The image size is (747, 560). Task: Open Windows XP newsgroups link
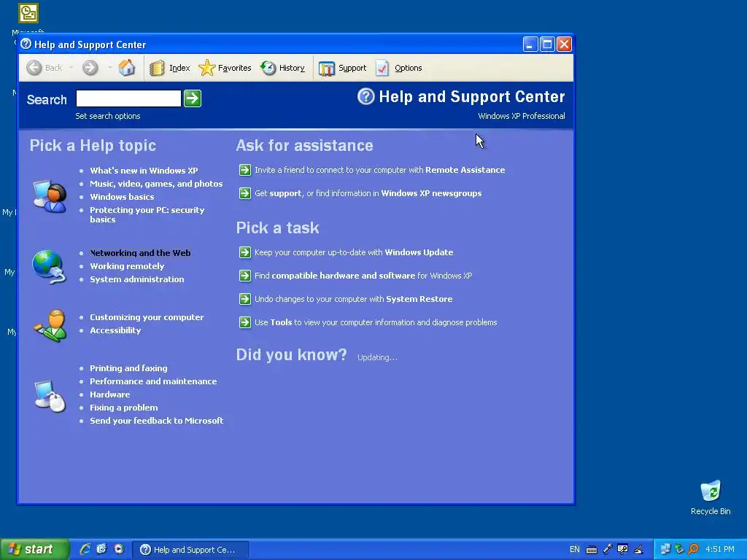[x=431, y=193]
